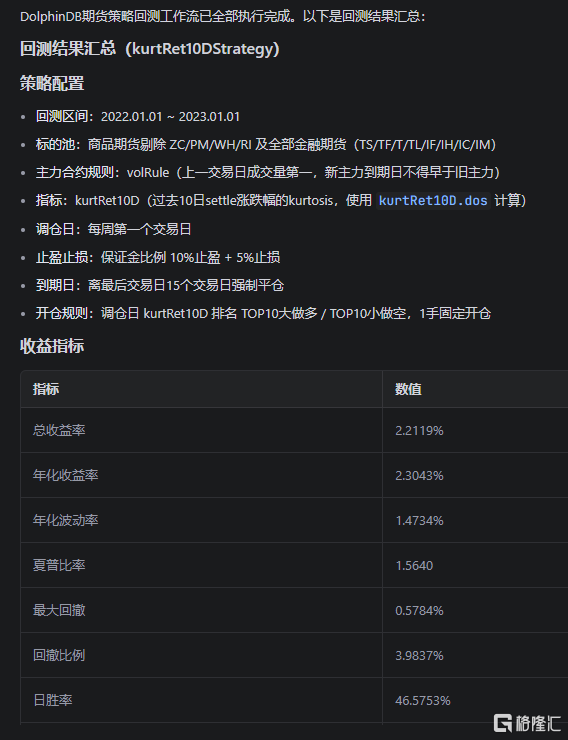Select the 回测区间 date range line
Screen dimensions: 568x740
[x=138, y=117]
